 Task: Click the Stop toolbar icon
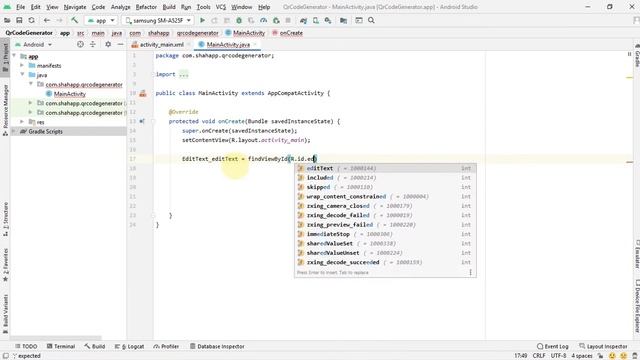pos(288,20)
